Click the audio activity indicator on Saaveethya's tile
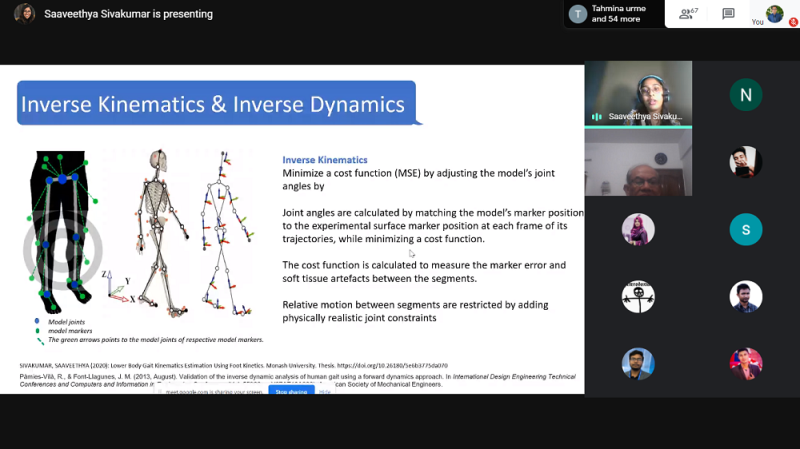 [597, 117]
